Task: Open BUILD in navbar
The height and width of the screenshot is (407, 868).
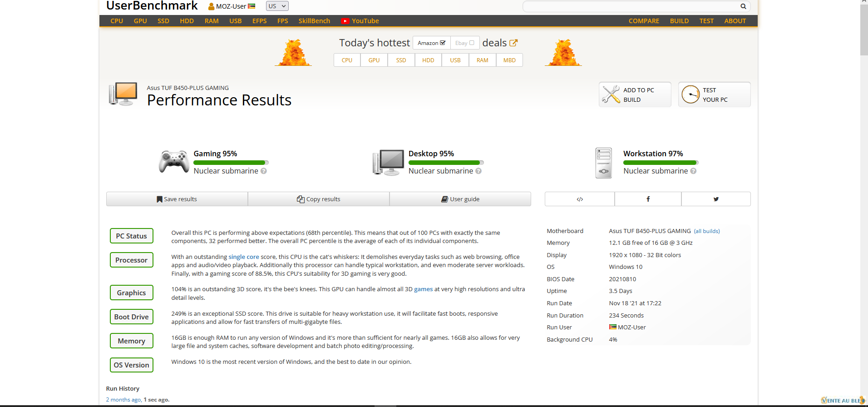Action: (x=679, y=21)
